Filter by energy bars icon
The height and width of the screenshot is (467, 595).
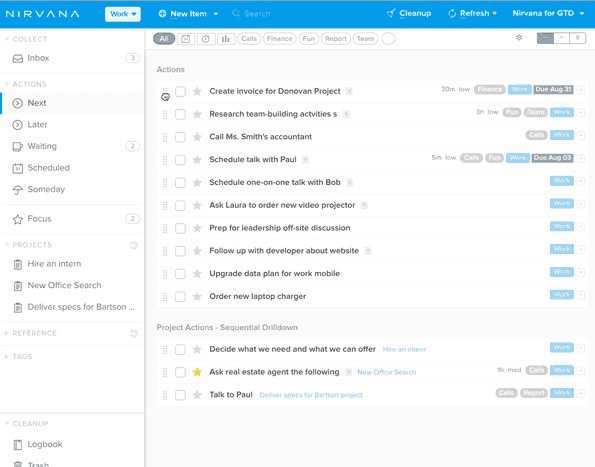[x=226, y=39]
